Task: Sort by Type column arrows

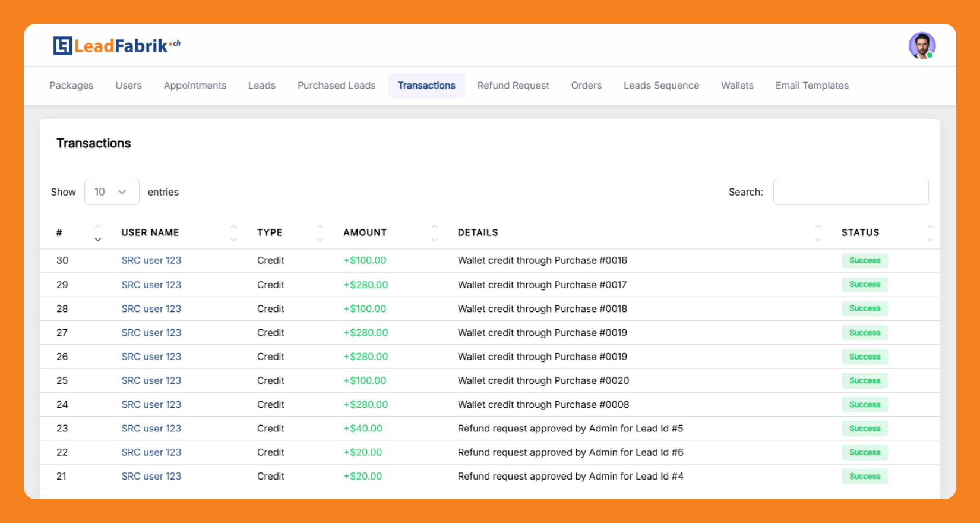Action: click(x=320, y=233)
